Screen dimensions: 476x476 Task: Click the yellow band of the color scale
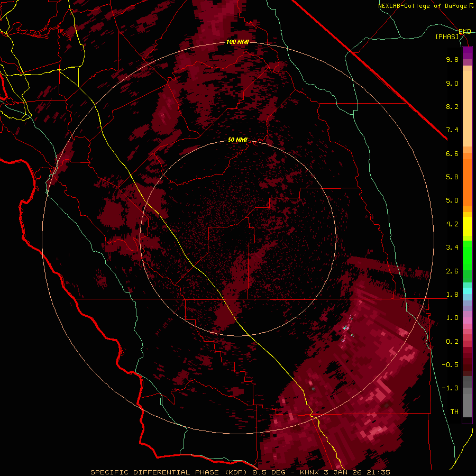point(467,226)
